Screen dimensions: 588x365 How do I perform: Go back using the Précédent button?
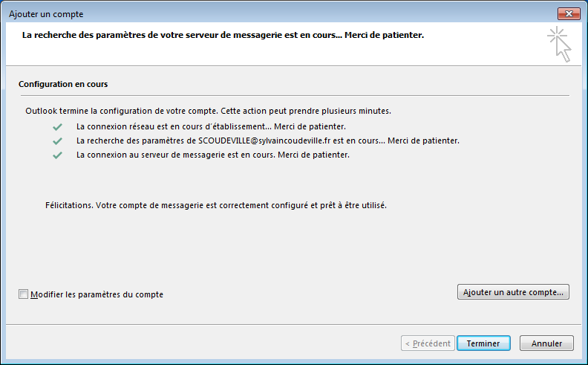pyautogui.click(x=426, y=343)
